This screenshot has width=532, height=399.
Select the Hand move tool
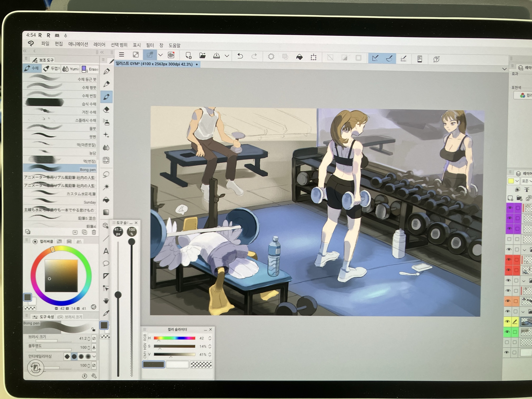point(106,301)
